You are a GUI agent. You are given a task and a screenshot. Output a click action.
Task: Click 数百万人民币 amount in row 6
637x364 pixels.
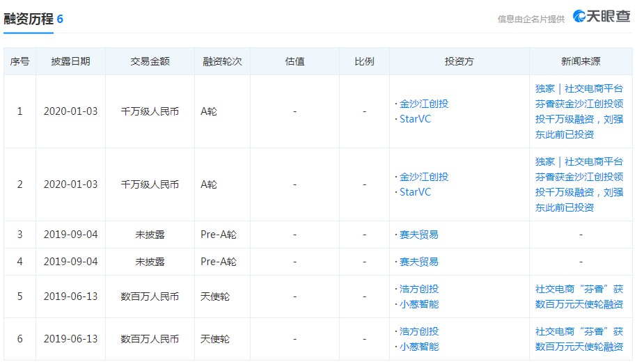150,339
